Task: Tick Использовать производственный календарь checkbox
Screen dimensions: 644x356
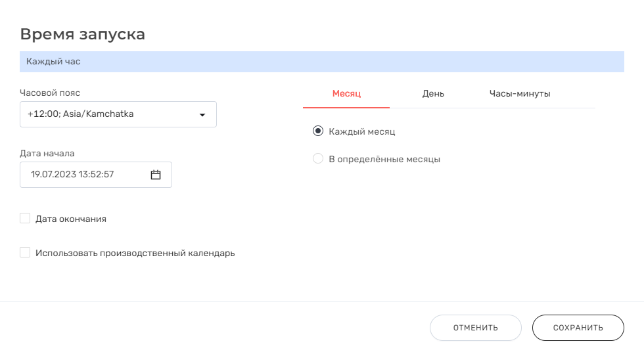Action: tap(25, 253)
